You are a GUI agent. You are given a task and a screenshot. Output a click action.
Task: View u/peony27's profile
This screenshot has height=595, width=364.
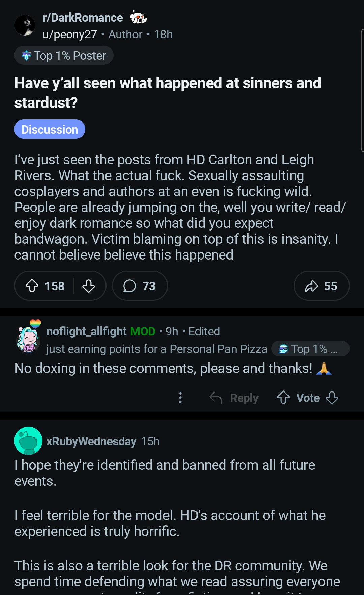pyautogui.click(x=70, y=34)
